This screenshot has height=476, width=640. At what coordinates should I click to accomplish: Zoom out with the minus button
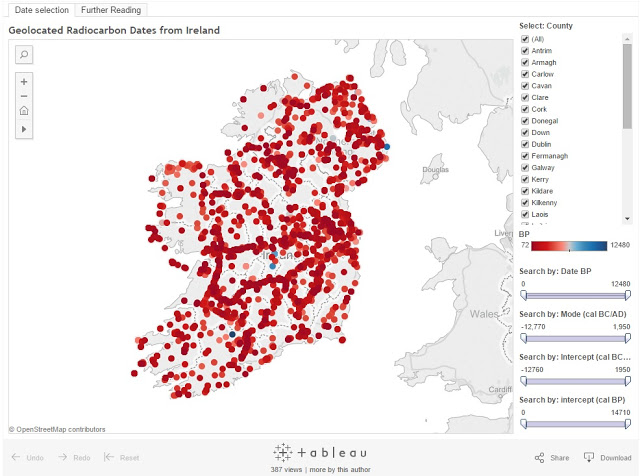(24, 96)
